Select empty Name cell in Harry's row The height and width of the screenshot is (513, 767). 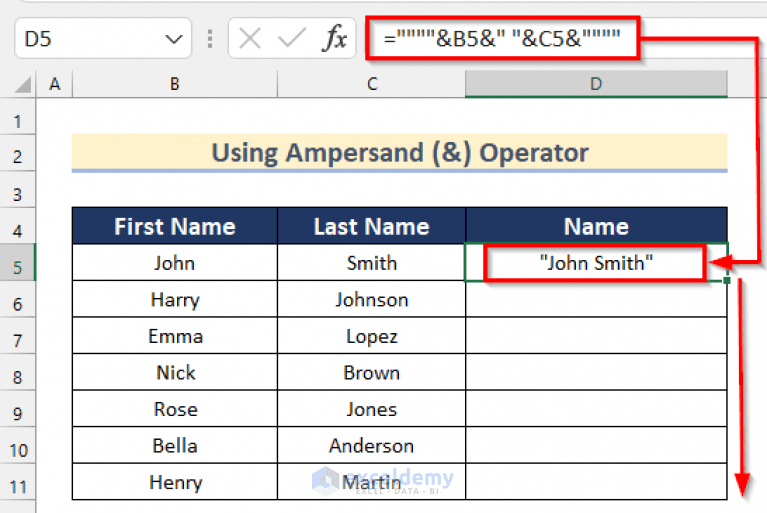pyautogui.click(x=596, y=299)
